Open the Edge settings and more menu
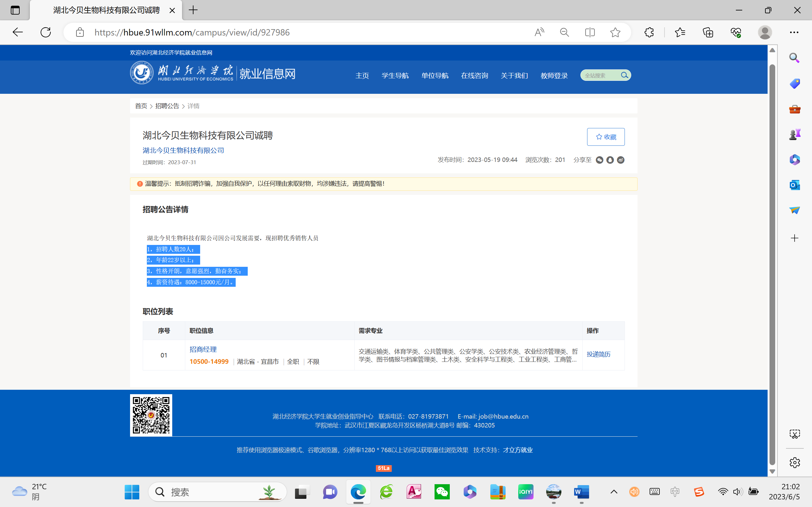 point(794,32)
